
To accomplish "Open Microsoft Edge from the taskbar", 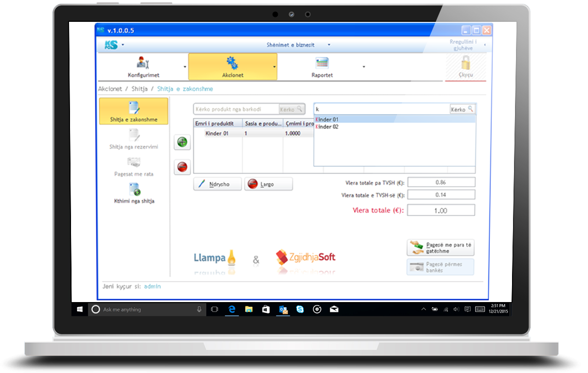I will point(231,309).
